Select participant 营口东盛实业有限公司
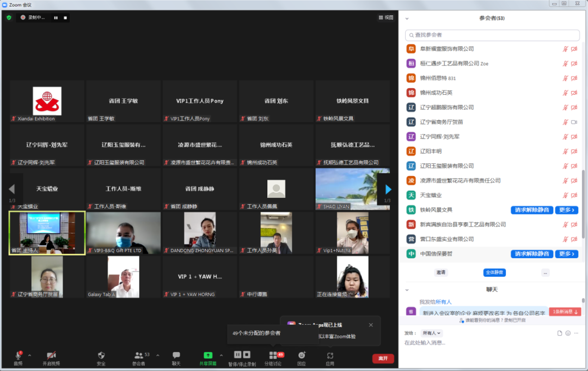 click(492, 239)
